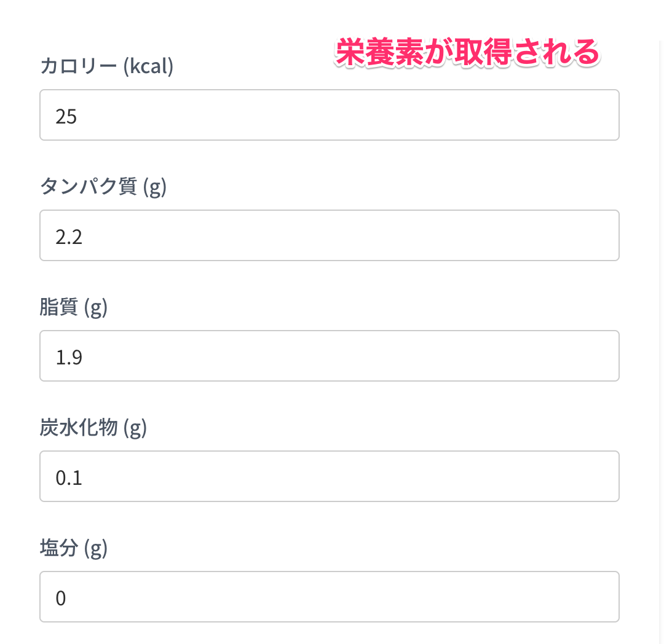Select the 脂質 (g) label
The width and height of the screenshot is (664, 644).
click(x=74, y=307)
